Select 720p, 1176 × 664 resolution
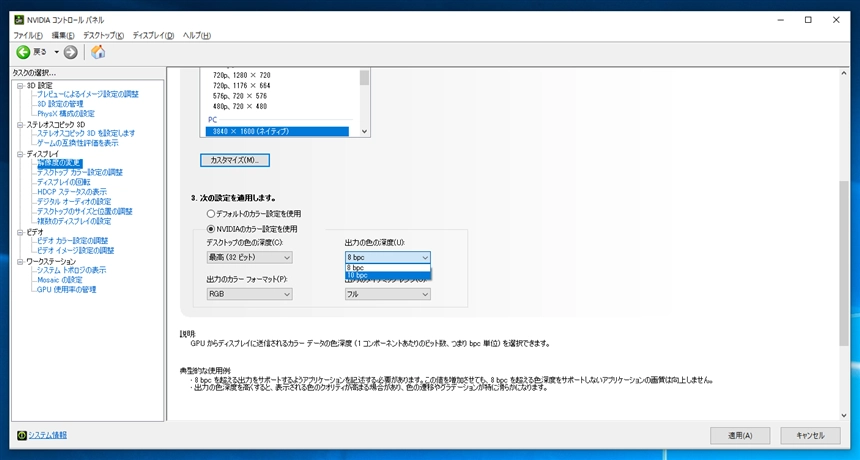The image size is (860, 460). pos(241,86)
